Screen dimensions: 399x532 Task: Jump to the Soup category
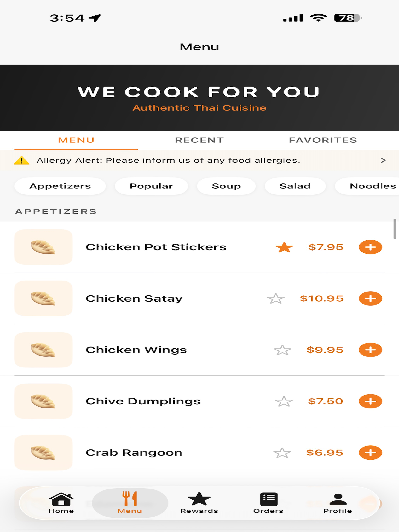pos(226,186)
